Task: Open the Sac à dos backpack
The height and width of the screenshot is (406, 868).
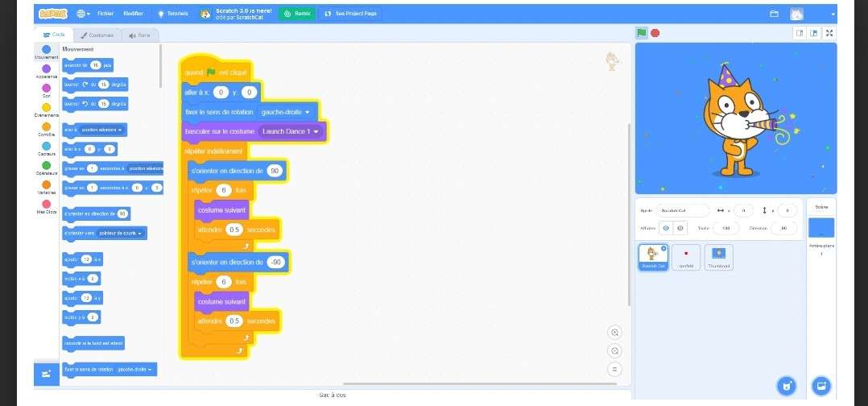Action: pyautogui.click(x=332, y=395)
